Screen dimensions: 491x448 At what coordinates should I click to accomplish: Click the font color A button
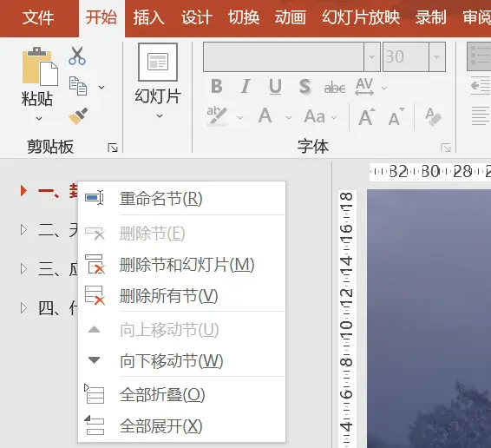point(265,116)
